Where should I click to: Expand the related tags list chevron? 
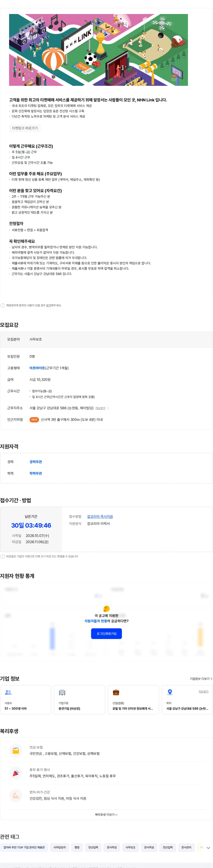coord(208,848)
